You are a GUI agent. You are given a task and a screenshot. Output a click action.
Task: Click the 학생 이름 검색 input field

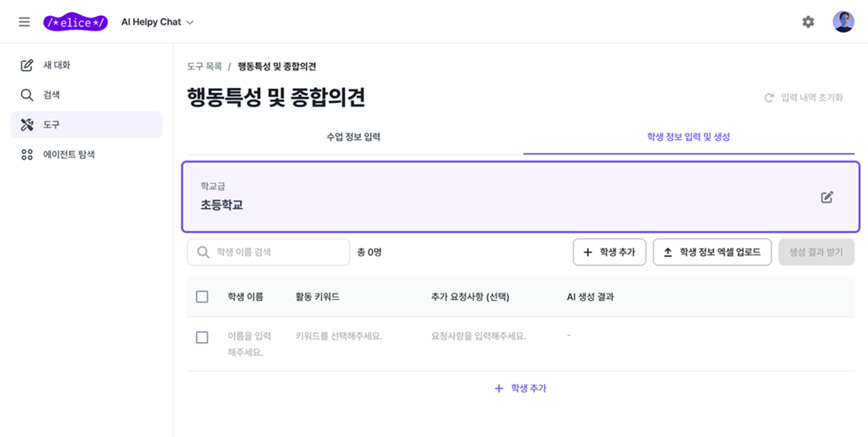tap(268, 251)
